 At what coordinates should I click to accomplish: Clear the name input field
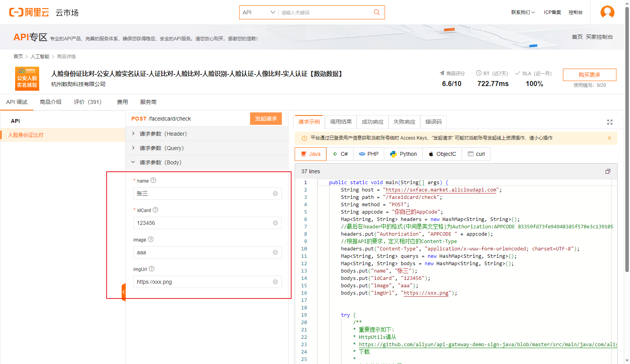(x=275, y=193)
